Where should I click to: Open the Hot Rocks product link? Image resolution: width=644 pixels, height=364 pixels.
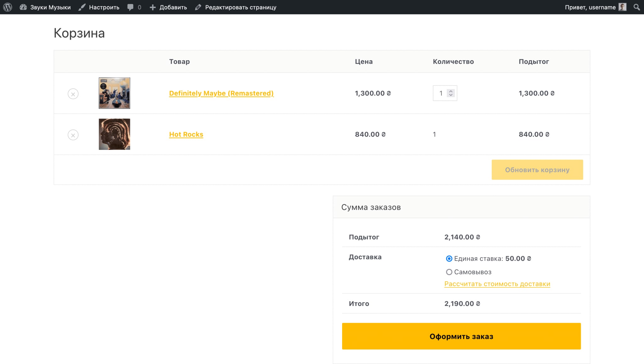point(186,134)
